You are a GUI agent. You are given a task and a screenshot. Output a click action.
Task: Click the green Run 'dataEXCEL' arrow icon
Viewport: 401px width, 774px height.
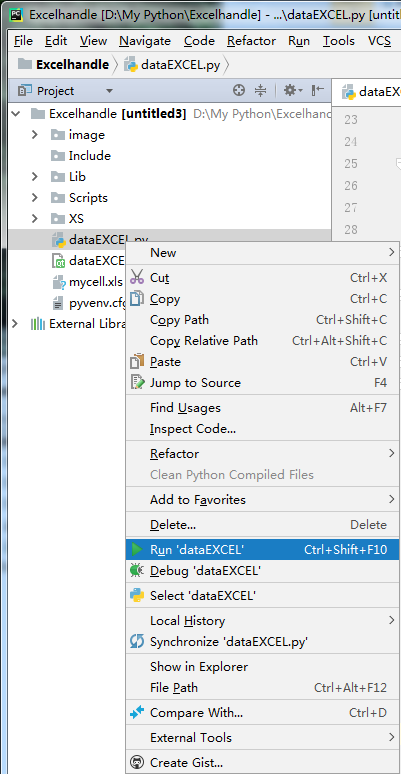pyautogui.click(x=136, y=549)
